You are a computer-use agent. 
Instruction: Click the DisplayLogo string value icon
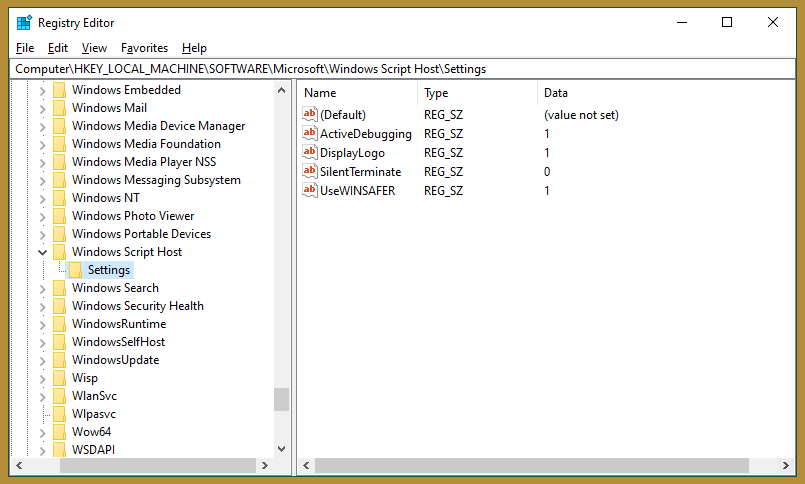pyautogui.click(x=309, y=153)
